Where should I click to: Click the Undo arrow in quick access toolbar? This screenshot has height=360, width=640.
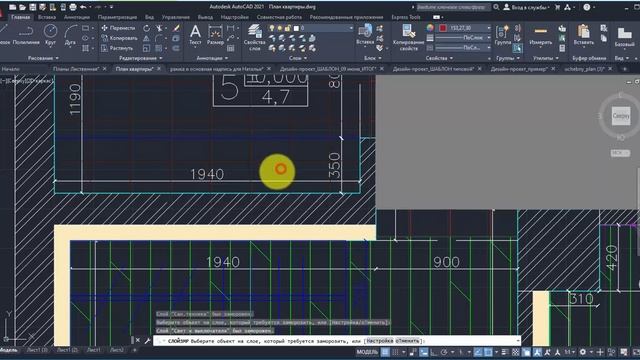coord(83,7)
